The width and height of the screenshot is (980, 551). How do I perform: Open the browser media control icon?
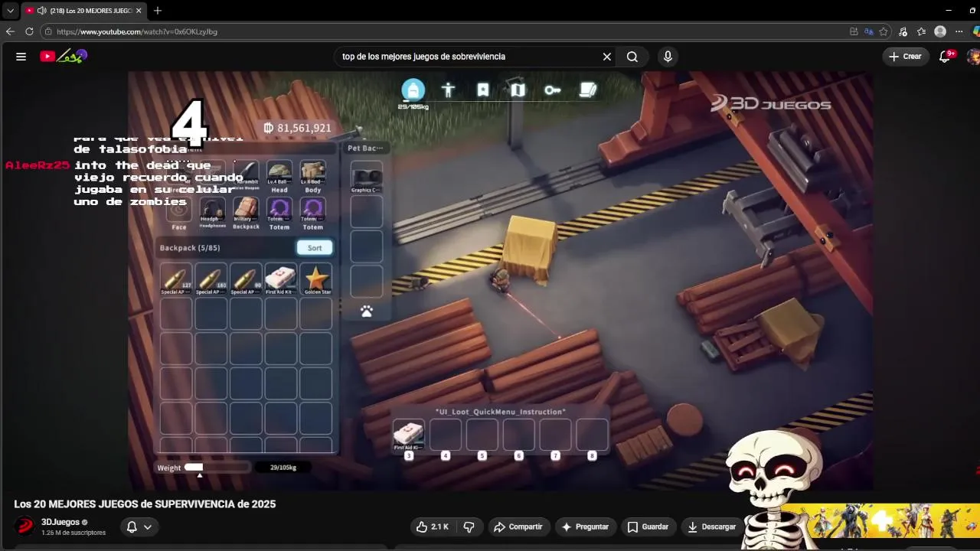903,31
